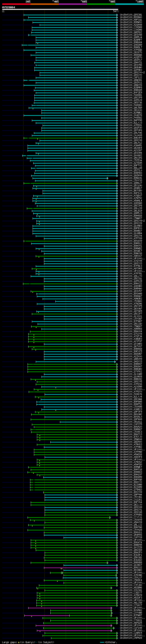Viewport: 146px width, 644px height.
Task: Select label UniRef100_Q4QYX3
Action: 131,361
